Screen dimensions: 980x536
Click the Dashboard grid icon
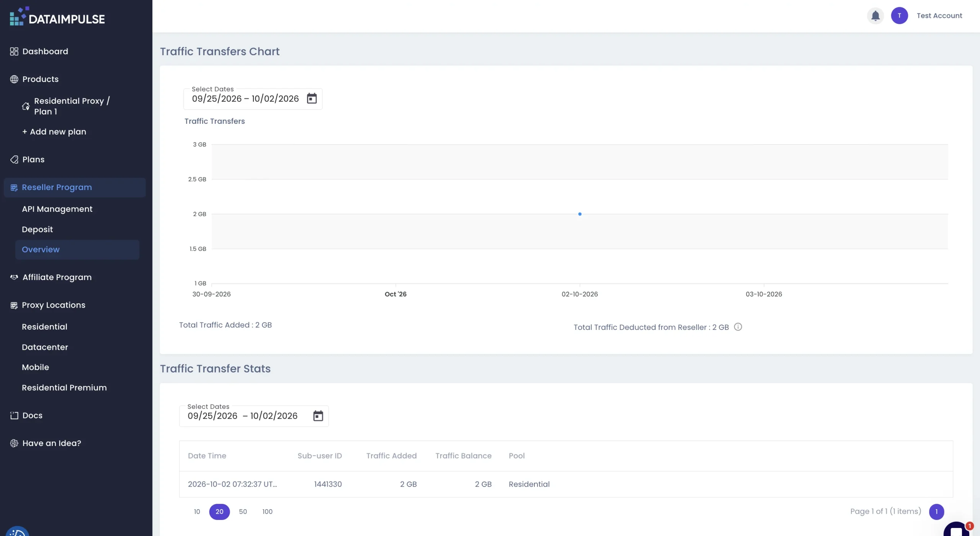pyautogui.click(x=14, y=51)
